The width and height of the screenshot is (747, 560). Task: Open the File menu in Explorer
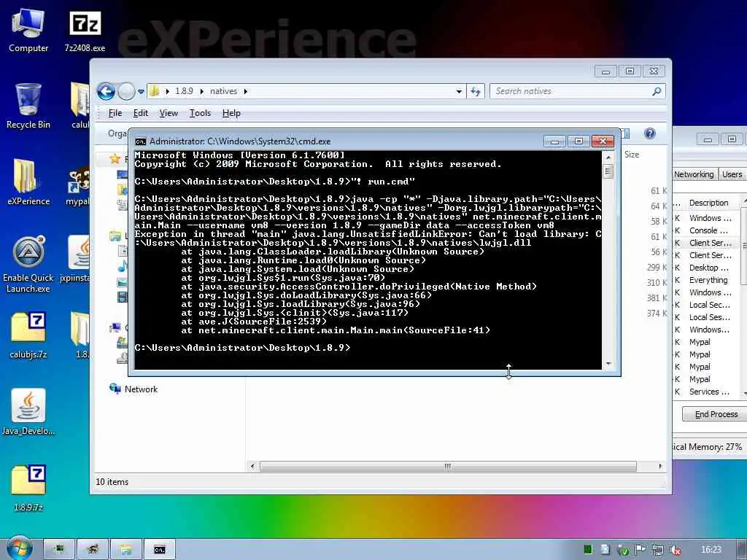pyautogui.click(x=115, y=113)
